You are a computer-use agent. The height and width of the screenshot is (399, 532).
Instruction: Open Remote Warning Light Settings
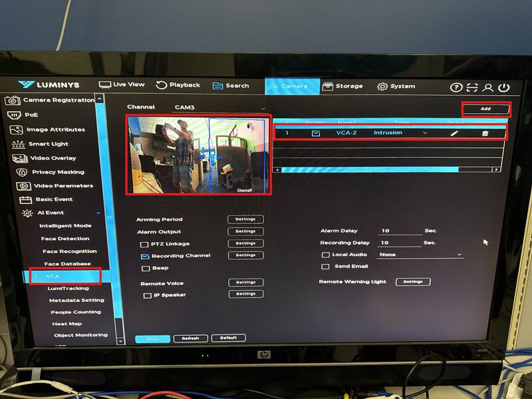click(413, 282)
